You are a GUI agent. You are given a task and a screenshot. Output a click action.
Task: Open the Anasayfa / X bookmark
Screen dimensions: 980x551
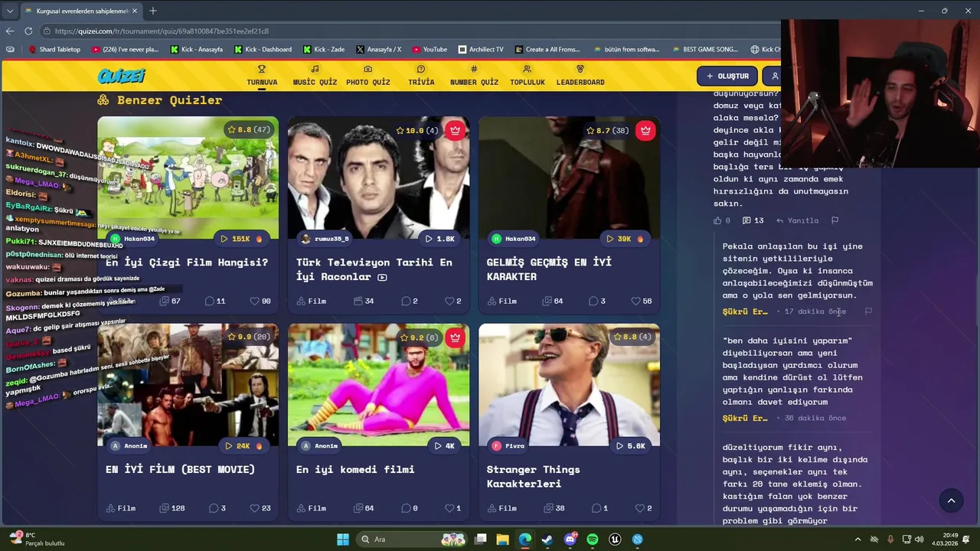tap(378, 49)
